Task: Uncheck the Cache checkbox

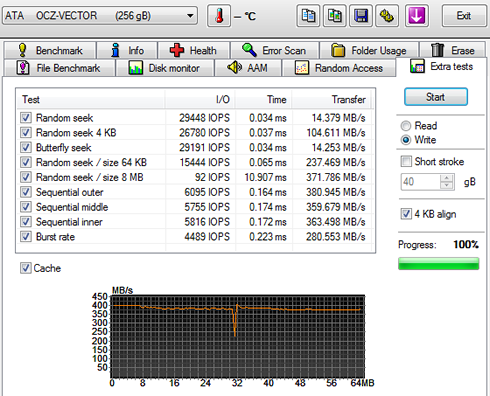Action: tap(26, 268)
